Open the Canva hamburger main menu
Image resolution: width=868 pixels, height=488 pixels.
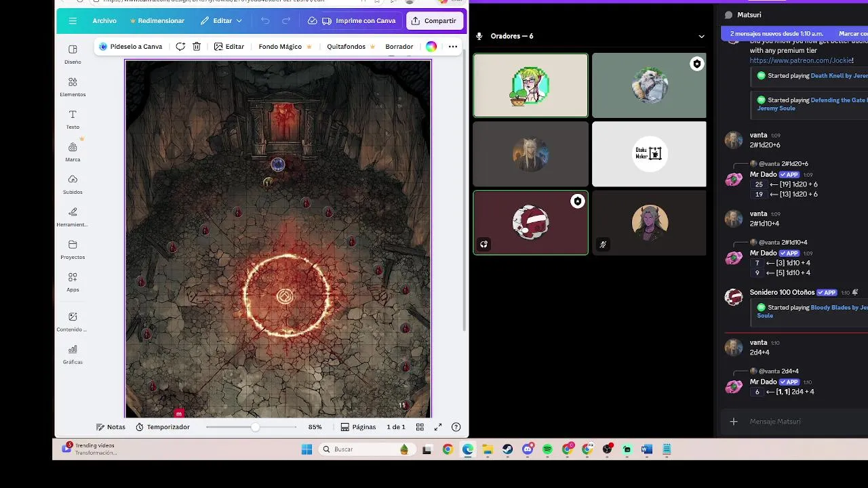coord(73,21)
